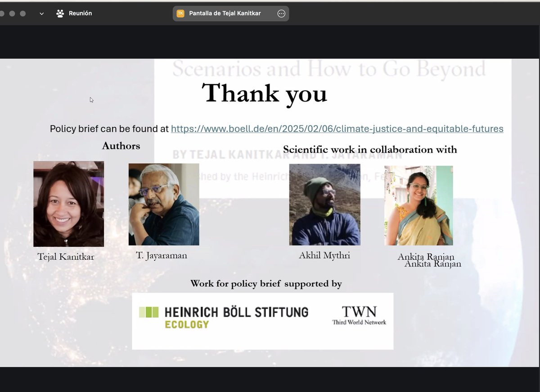540x392 pixels.
Task: Open the climate-justice-and-equitable-futures policy brief link
Action: [x=337, y=129]
